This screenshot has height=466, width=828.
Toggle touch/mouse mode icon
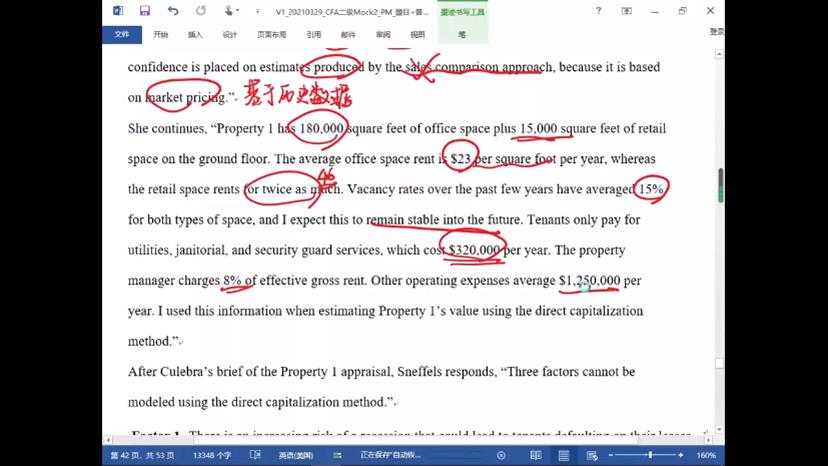point(230,11)
